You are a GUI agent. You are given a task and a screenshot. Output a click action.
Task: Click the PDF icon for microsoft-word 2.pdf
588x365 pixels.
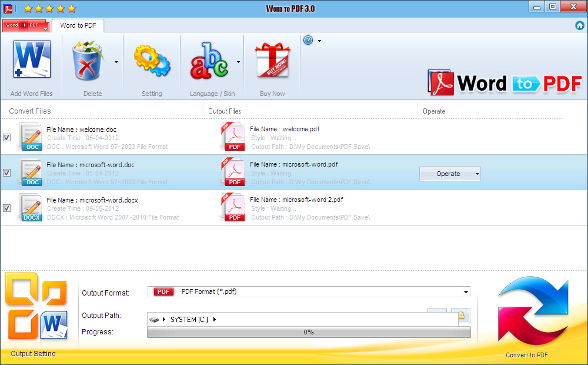(233, 207)
